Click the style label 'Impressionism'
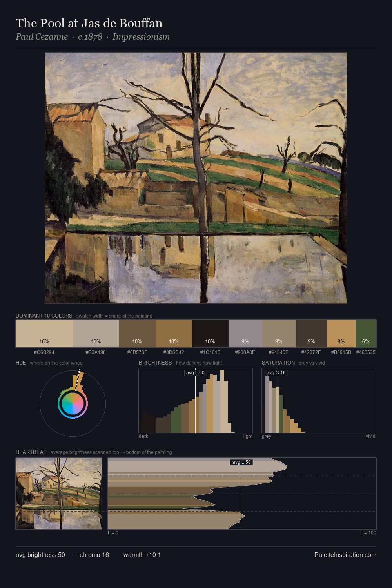This screenshot has height=588, width=392. click(x=141, y=37)
